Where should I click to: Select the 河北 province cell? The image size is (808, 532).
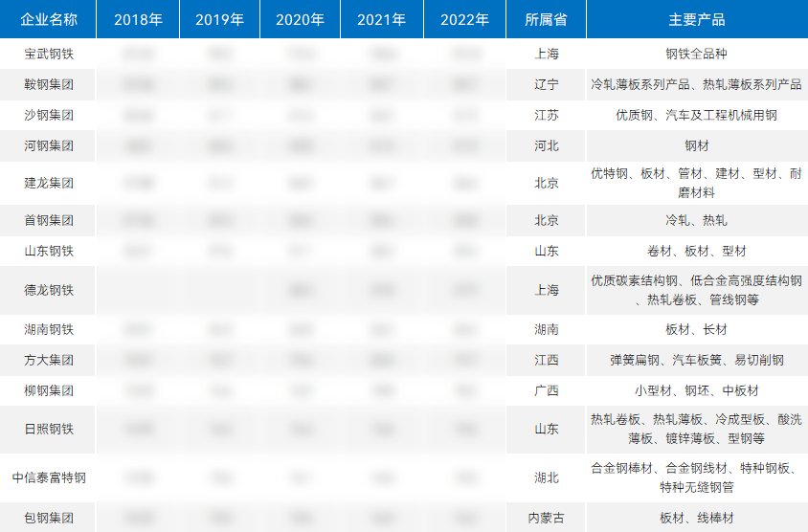[547, 145]
